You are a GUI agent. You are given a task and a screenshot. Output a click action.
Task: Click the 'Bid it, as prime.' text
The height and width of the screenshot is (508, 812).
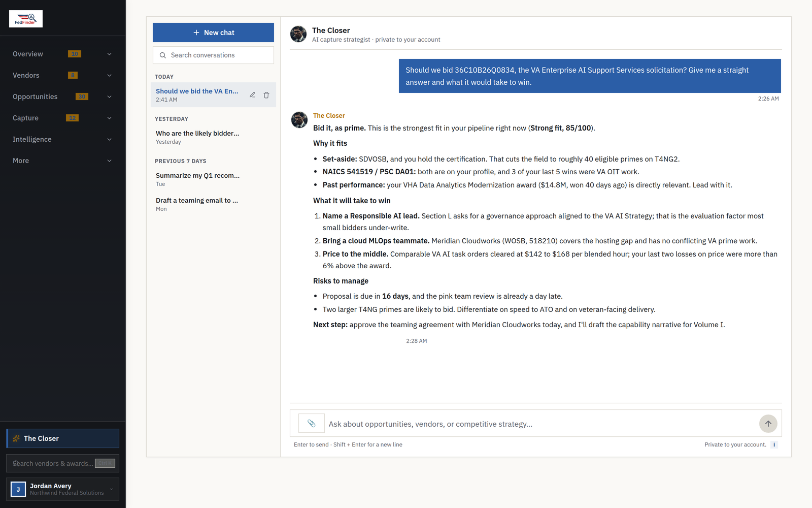(340, 128)
